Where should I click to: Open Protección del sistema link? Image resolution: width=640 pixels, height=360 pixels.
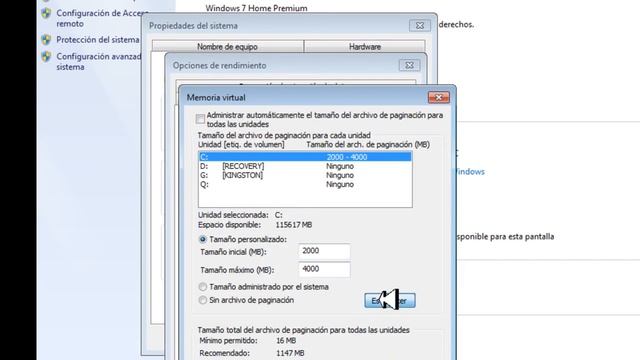[x=98, y=40]
